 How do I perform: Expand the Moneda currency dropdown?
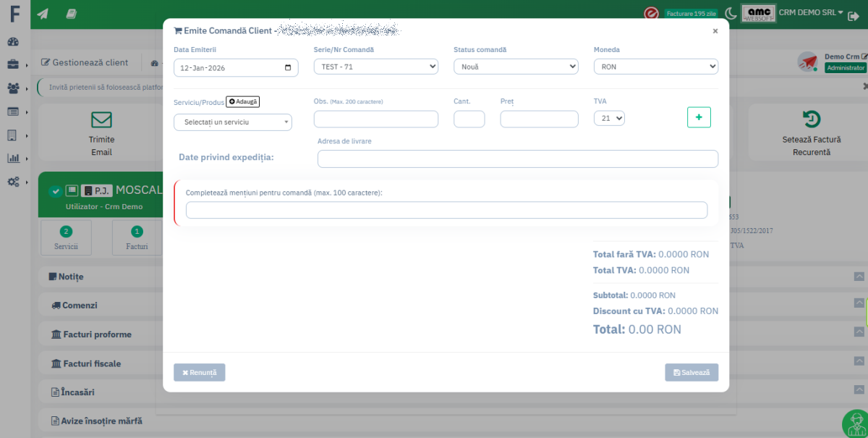pyautogui.click(x=655, y=67)
